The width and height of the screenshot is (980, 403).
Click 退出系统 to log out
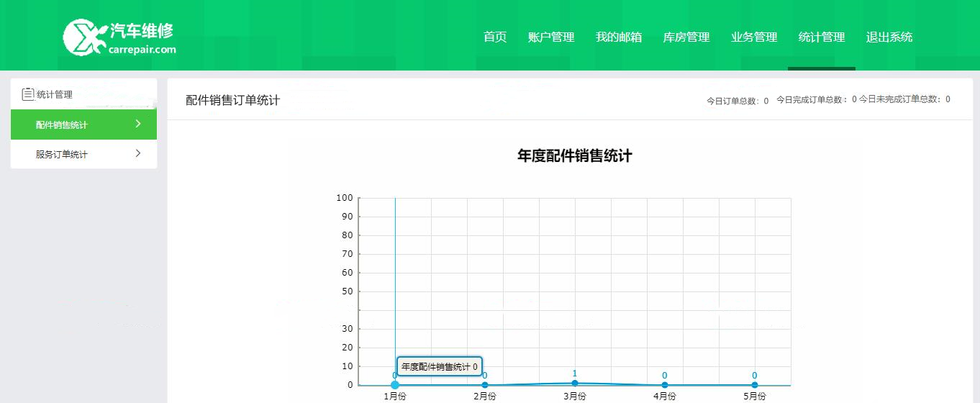889,37
